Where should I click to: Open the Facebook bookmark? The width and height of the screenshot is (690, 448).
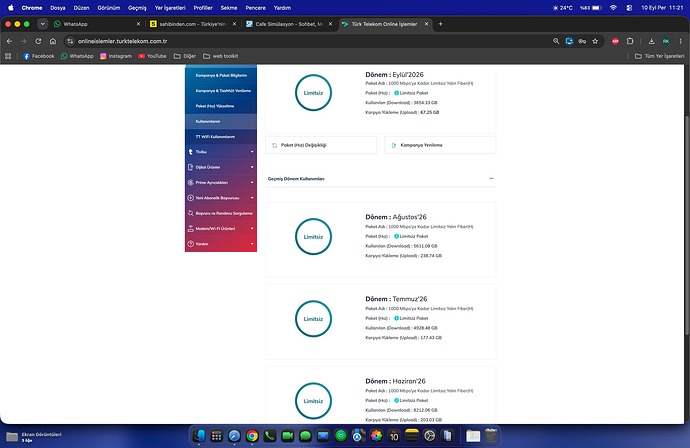[39, 56]
